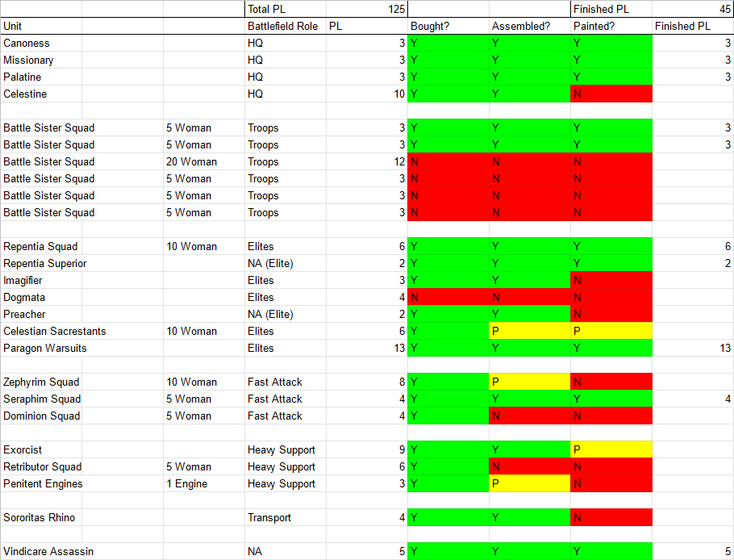Click the Vindicare Assassin unit cell
Image resolution: width=734 pixels, height=560 pixels.
(x=81, y=551)
